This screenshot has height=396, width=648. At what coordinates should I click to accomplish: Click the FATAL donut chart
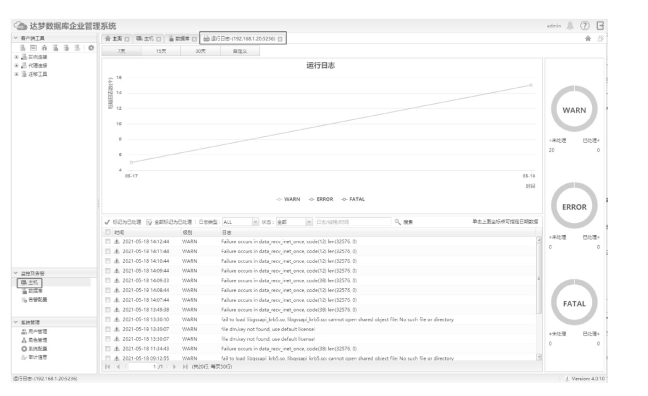[x=574, y=303]
